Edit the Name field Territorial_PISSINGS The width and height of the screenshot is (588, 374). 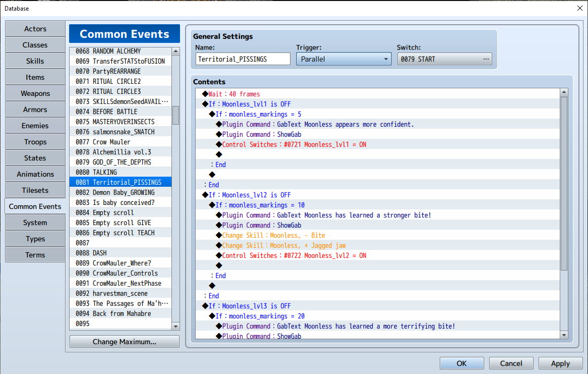pos(243,59)
